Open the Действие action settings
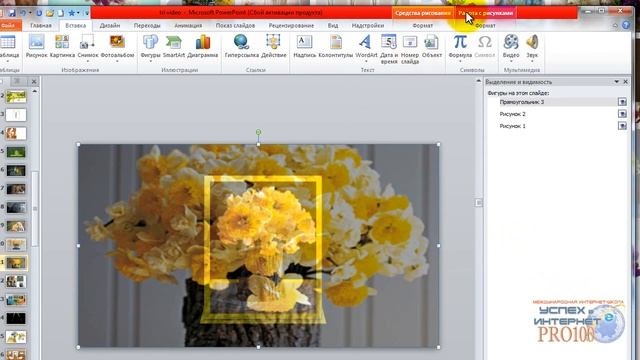This screenshot has width=640, height=360. (x=273, y=46)
